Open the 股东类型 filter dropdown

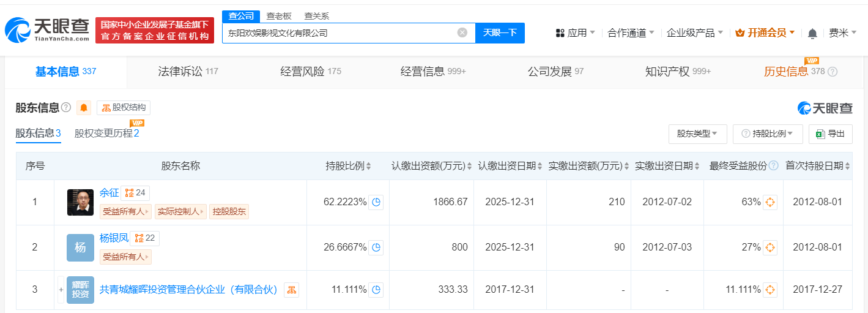point(698,134)
